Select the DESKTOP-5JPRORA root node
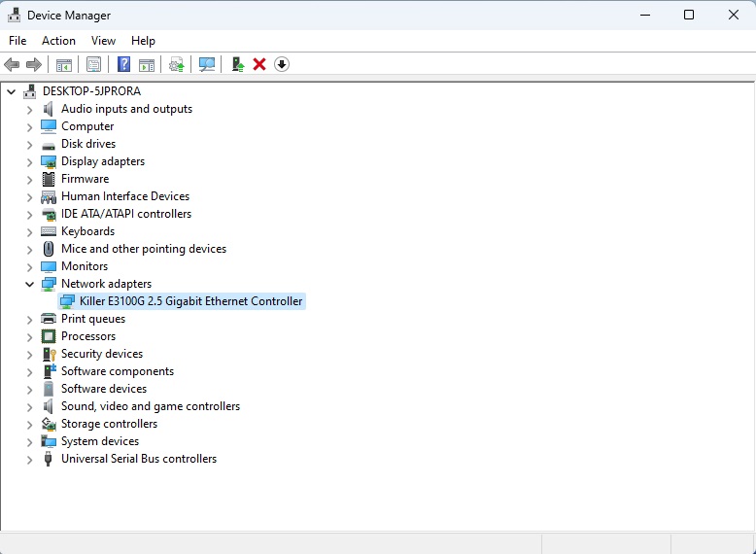This screenshot has width=756, height=554. [91, 91]
